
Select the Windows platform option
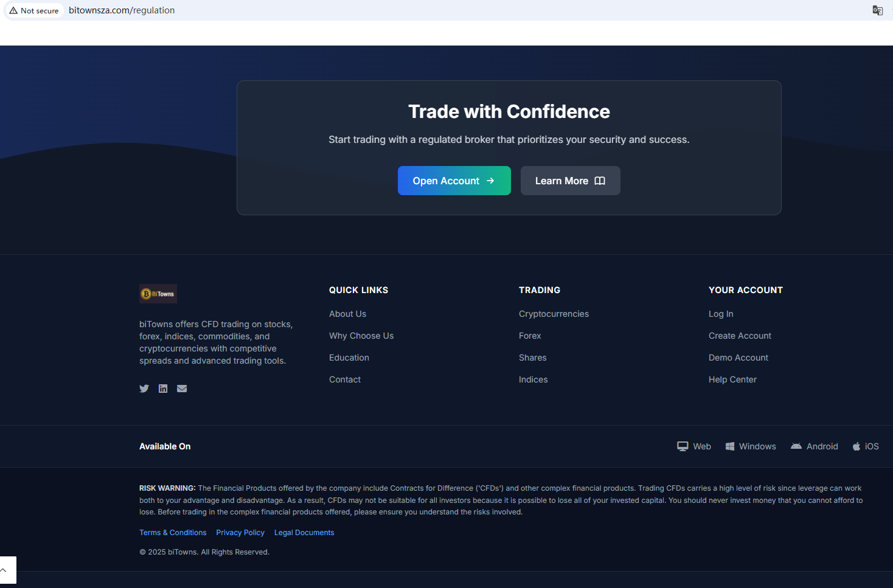click(x=751, y=446)
